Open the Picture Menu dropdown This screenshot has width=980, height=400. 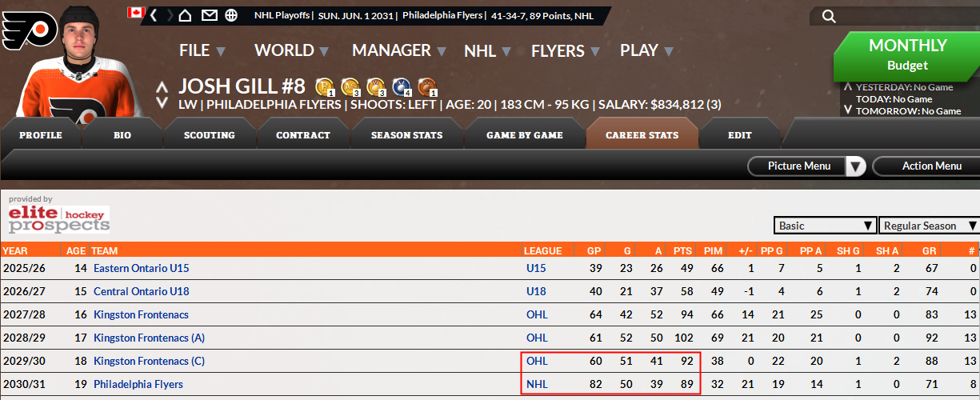point(807,166)
